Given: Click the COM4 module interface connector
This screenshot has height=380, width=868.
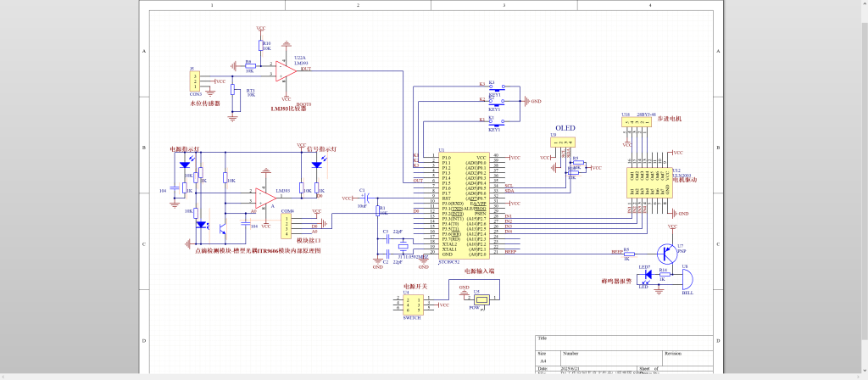Looking at the screenshot, I should coord(287,226).
